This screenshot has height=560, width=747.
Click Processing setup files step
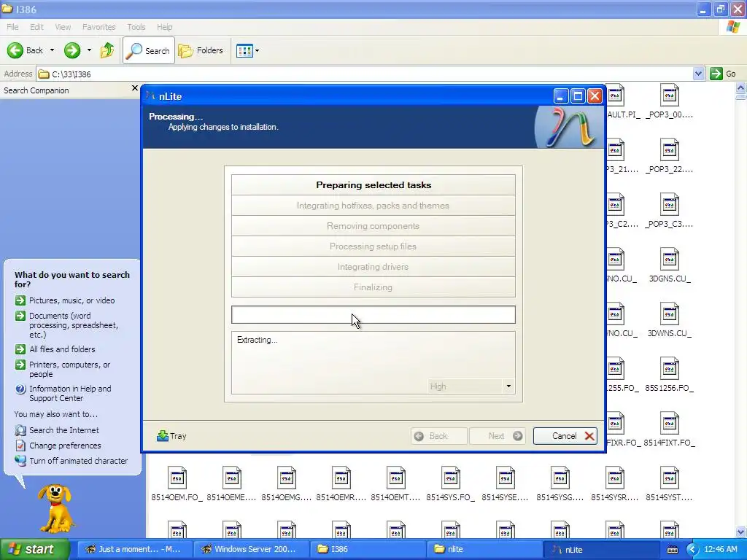(x=373, y=246)
